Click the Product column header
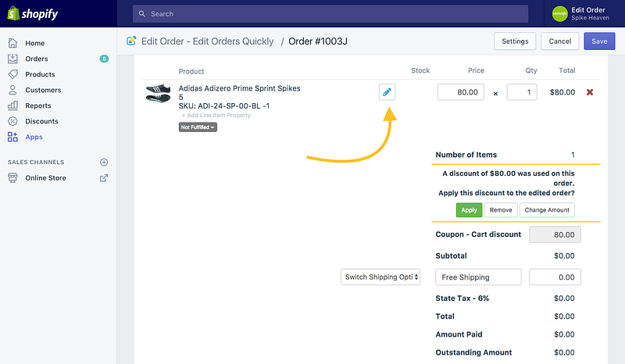Image resolution: width=625 pixels, height=364 pixels. [191, 71]
